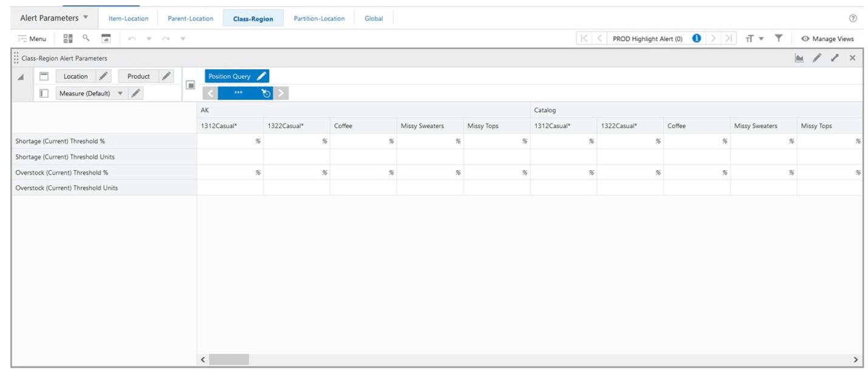
Task: Click the text size (TT) icon
Action: point(750,39)
